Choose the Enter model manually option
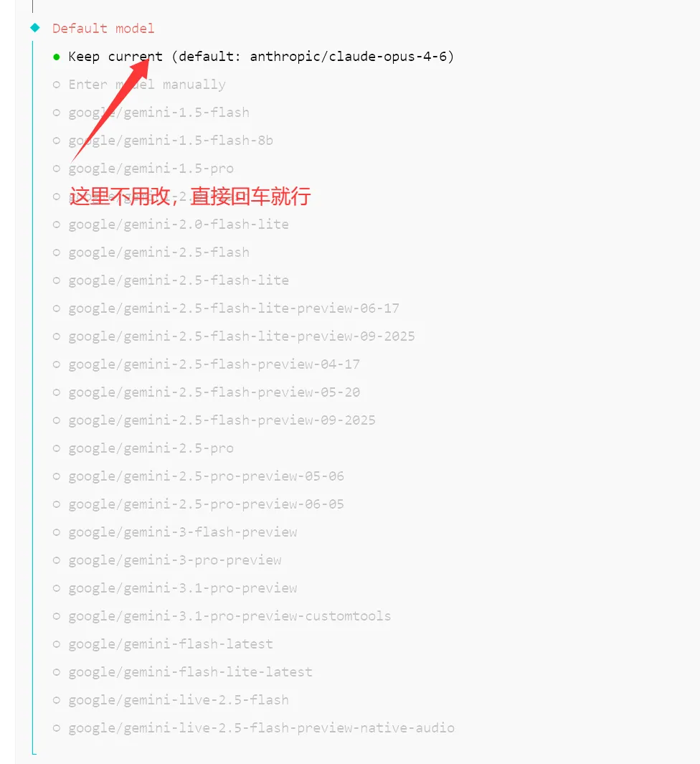The height and width of the screenshot is (764, 700). [x=139, y=85]
